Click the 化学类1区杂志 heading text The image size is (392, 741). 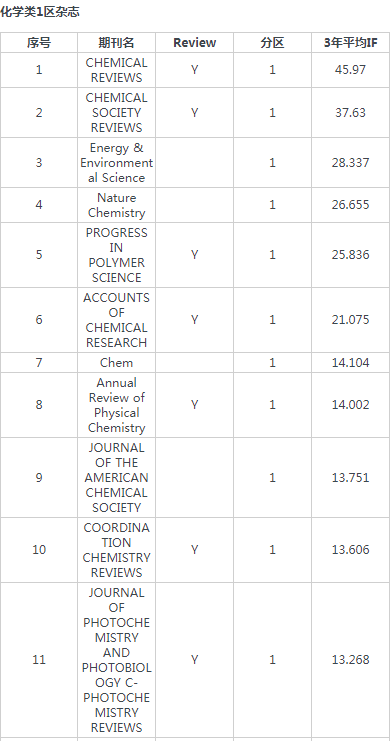click(40, 12)
